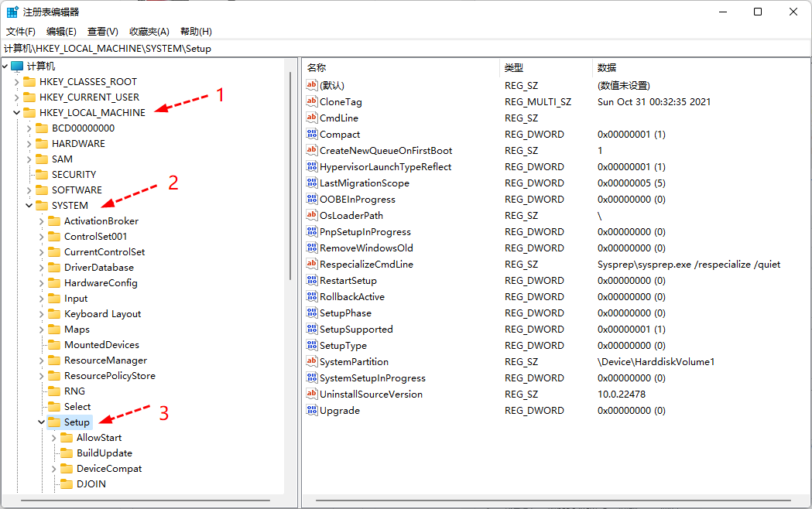812x509 pixels.
Task: Select the SOFTWARE key in tree
Action: click(x=77, y=190)
